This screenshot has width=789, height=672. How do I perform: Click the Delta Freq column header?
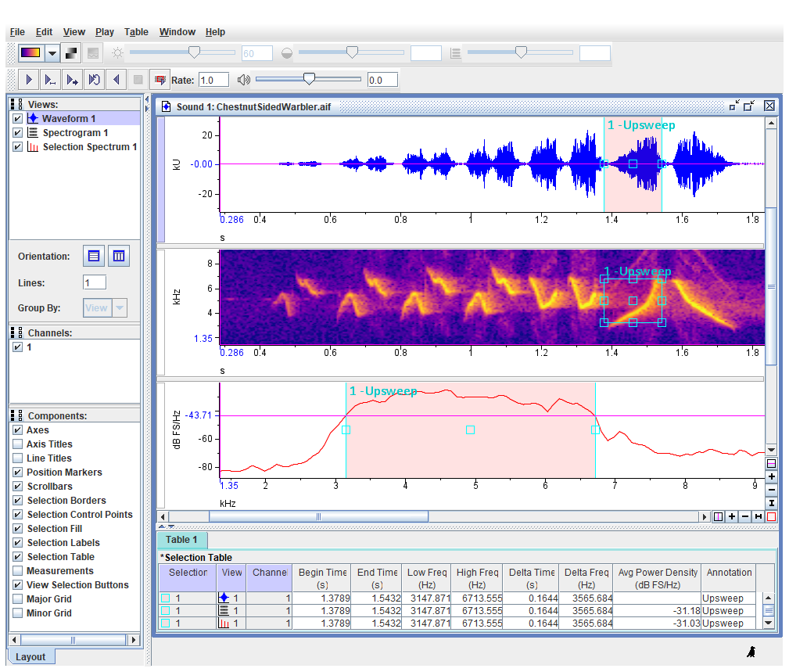(x=586, y=578)
